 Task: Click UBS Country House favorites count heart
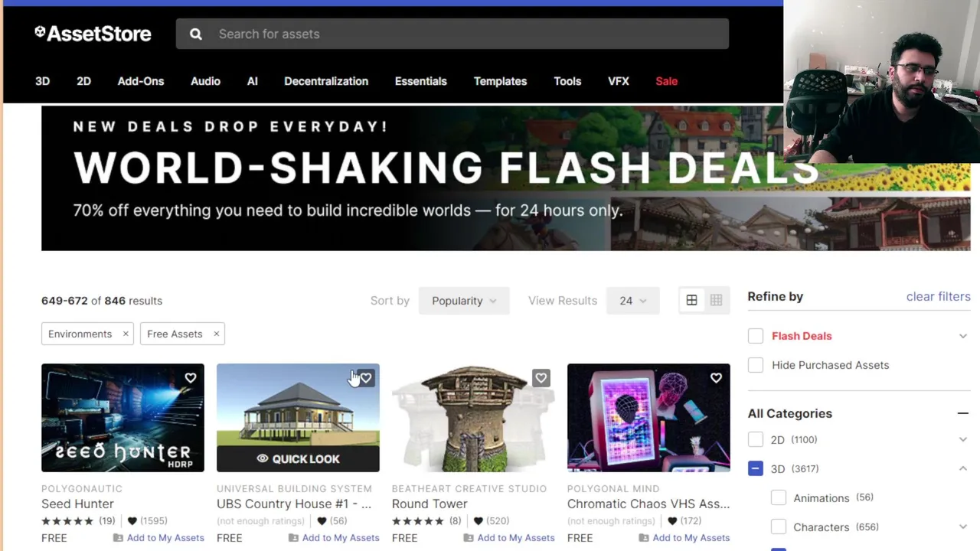coord(322,521)
